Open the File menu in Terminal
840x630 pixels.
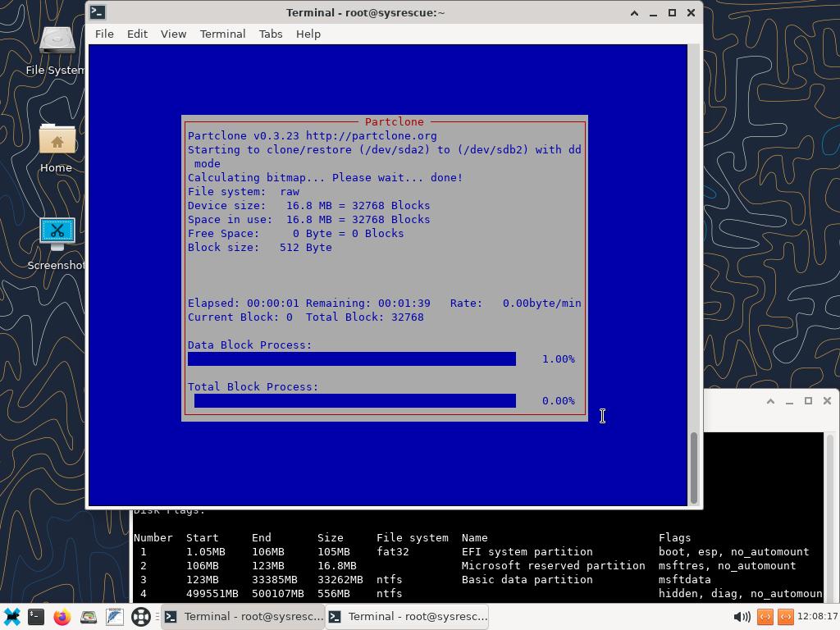coord(104,34)
